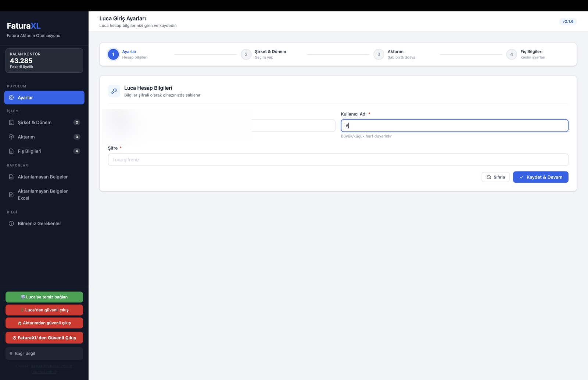Go to step 4 Fiş Bilgileri in the stepper
Viewport: 588px width, 380px height.
pos(526,54)
